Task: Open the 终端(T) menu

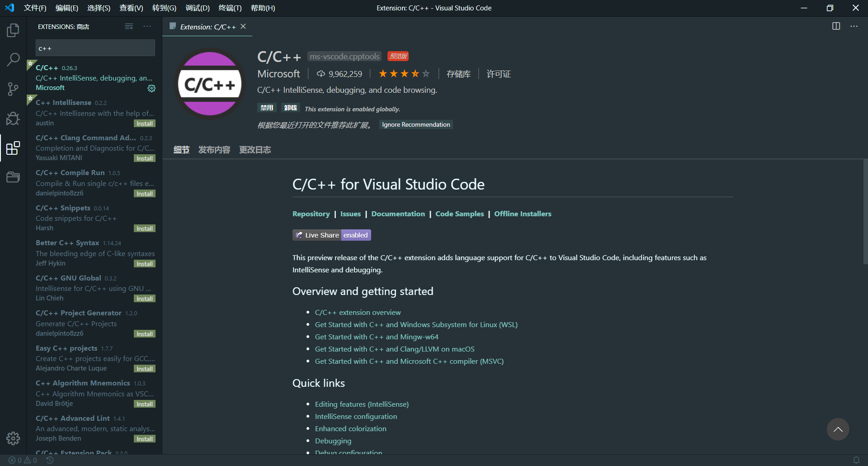Action: tap(230, 8)
